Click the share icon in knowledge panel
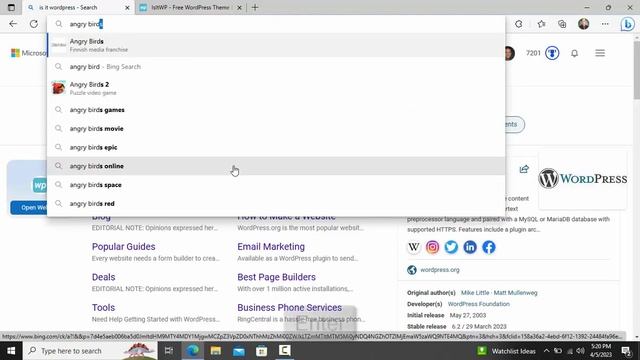 (x=524, y=169)
